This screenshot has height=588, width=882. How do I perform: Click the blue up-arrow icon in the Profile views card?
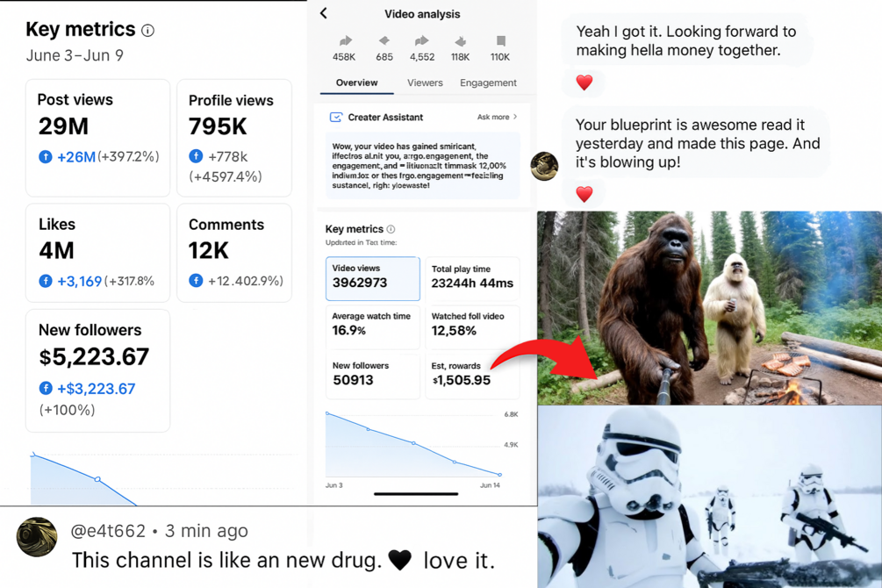tap(196, 156)
